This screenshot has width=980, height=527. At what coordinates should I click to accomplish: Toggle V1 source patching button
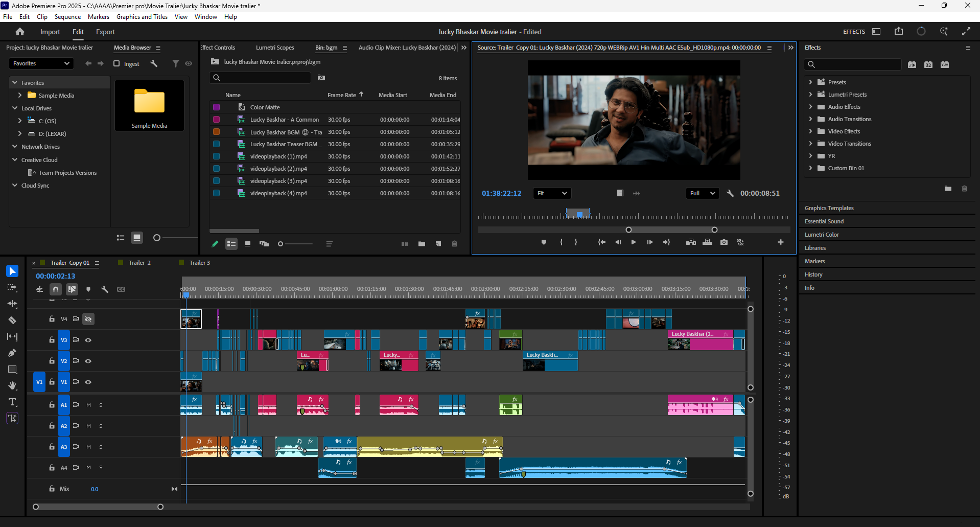coord(39,382)
